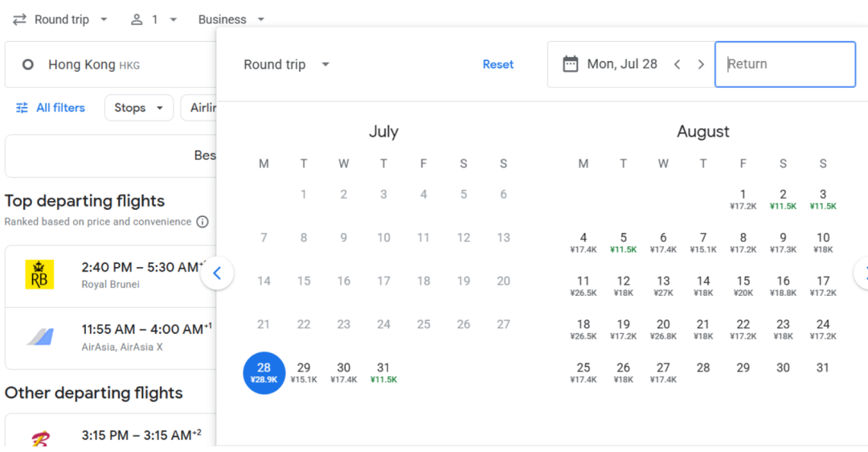This screenshot has width=868, height=452.
Task: Select August 5 priced ¥11.5K
Action: 624,243
